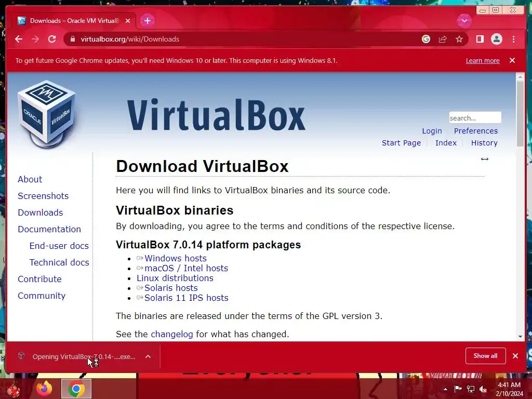Open the Linux distributions link
Image resolution: width=532 pixels, height=399 pixels.
[175, 278]
